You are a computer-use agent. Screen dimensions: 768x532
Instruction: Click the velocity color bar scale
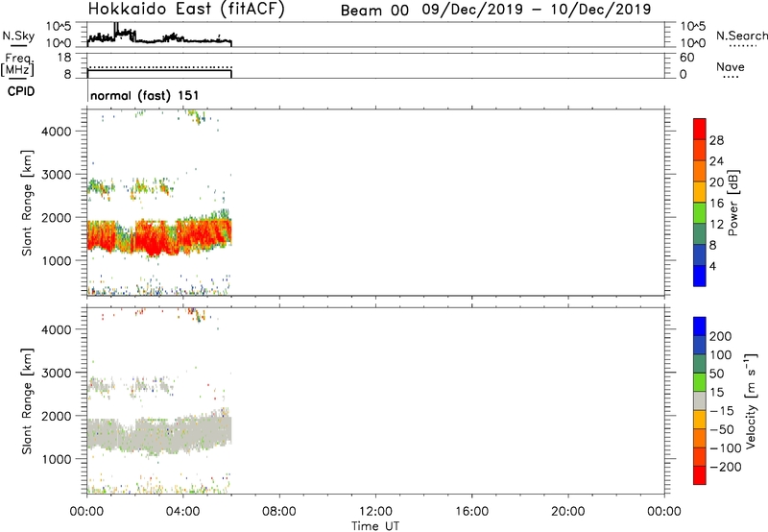700,400
